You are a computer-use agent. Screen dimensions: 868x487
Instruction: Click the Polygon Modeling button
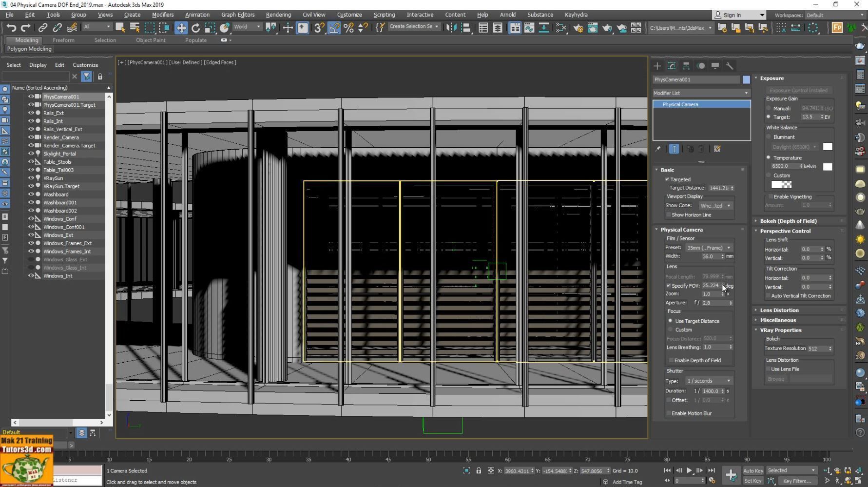(29, 49)
